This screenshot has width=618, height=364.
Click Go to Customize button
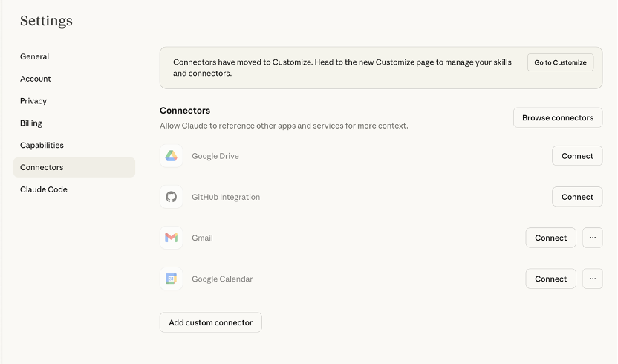coord(560,62)
